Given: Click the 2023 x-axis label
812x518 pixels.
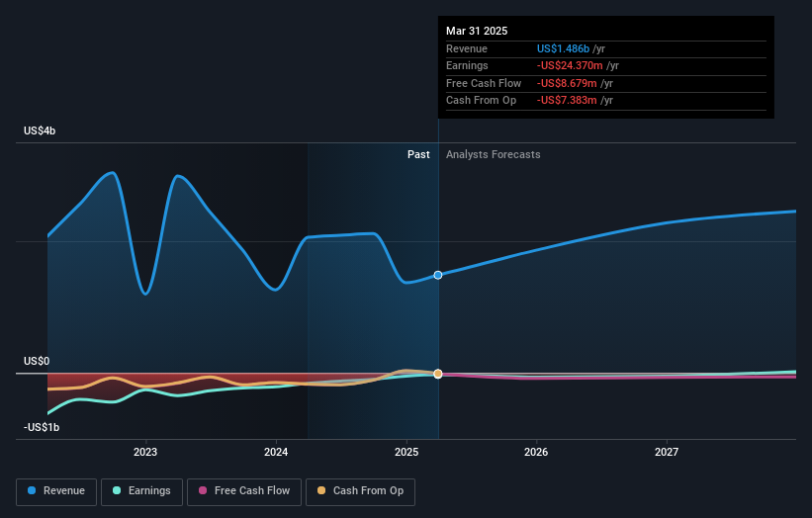Looking at the screenshot, I should 145,453.
